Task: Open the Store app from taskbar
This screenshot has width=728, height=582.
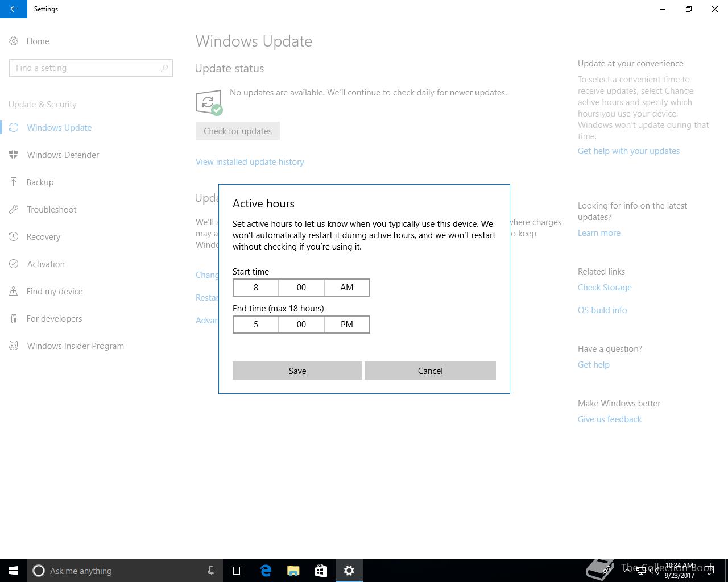Action: (321, 571)
